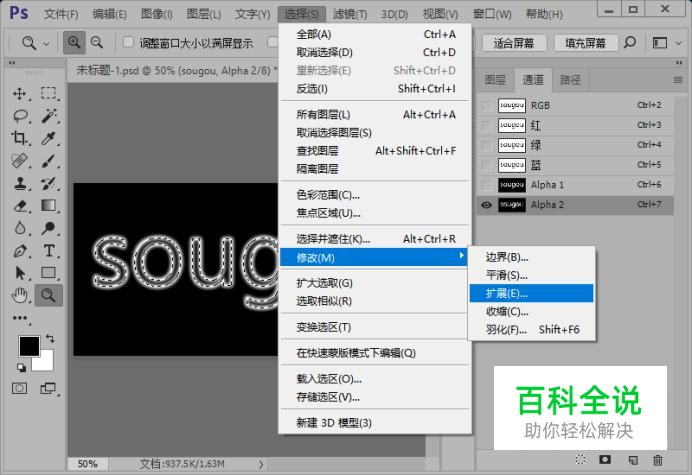Select the Gradient tool
The height and width of the screenshot is (475, 692).
click(x=49, y=206)
